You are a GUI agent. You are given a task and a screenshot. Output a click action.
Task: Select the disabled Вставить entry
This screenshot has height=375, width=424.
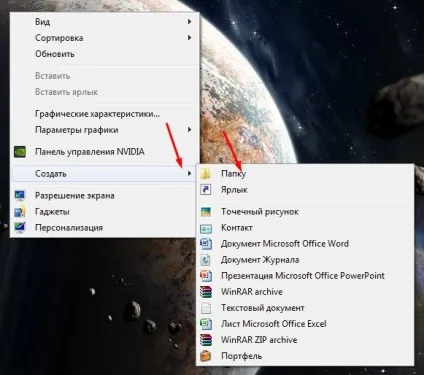(x=104, y=76)
